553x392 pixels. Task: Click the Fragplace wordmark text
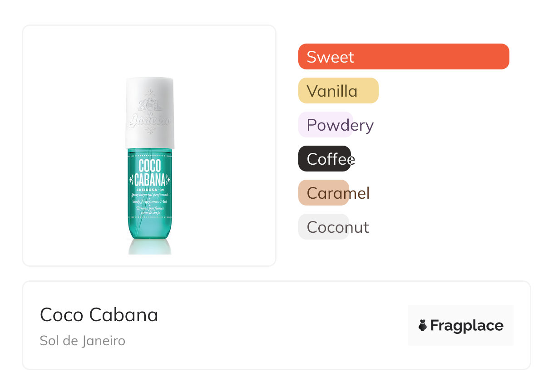click(x=467, y=325)
